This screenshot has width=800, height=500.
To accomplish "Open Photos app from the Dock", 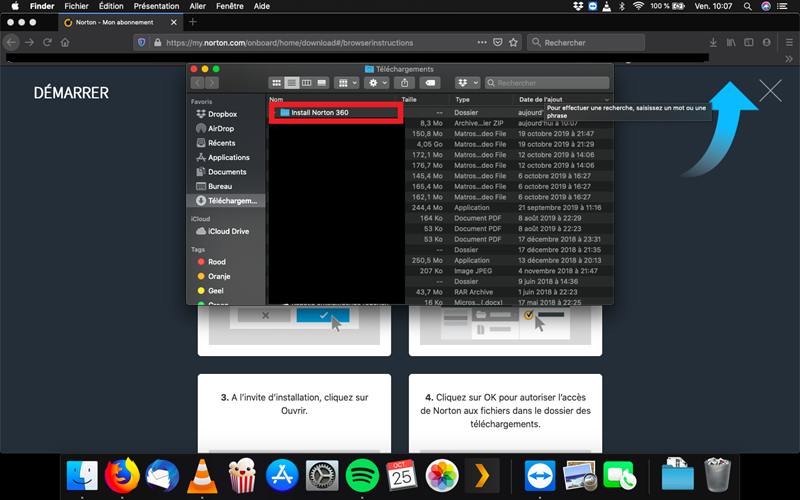I will coord(442,476).
